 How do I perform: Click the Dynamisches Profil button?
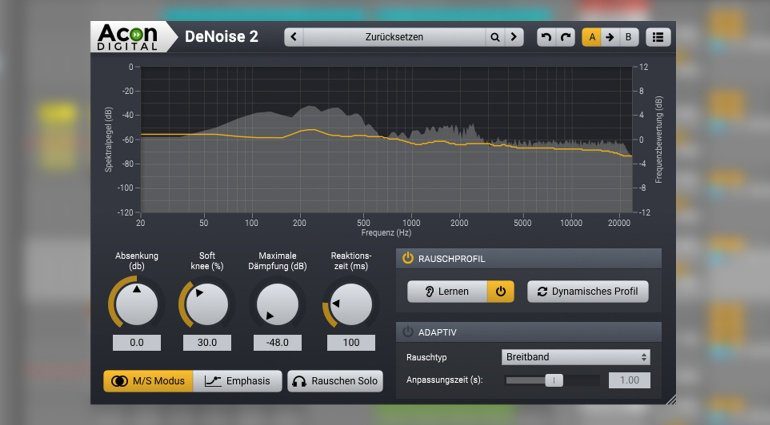click(x=588, y=291)
